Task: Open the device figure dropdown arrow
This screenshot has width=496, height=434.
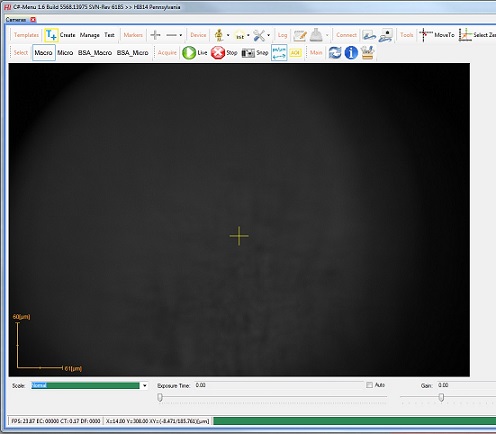Action: click(x=228, y=35)
